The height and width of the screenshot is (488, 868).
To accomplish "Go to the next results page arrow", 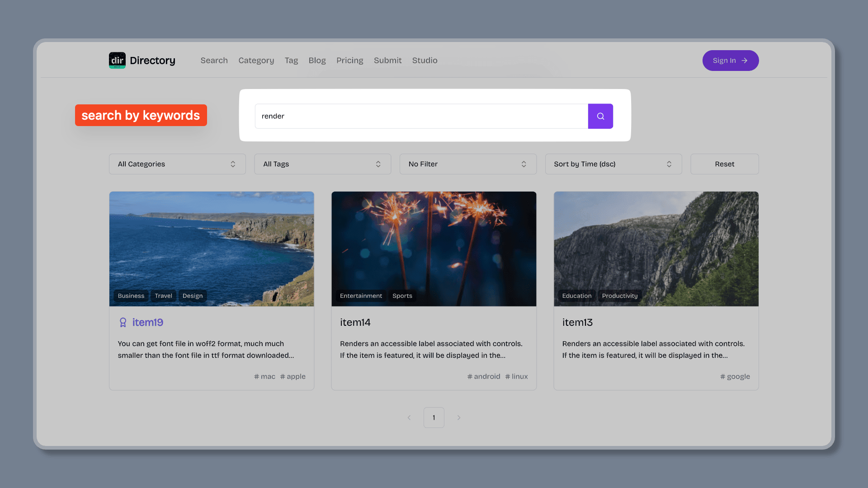I will click(x=458, y=418).
